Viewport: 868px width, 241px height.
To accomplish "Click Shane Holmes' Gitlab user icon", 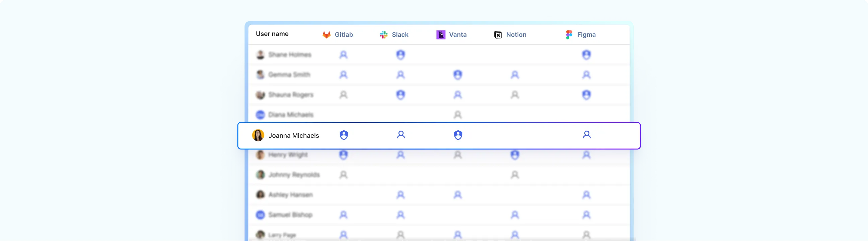I will 343,55.
